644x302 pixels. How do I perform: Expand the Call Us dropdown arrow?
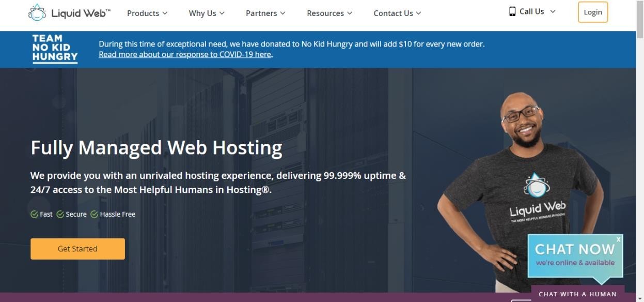(x=553, y=11)
